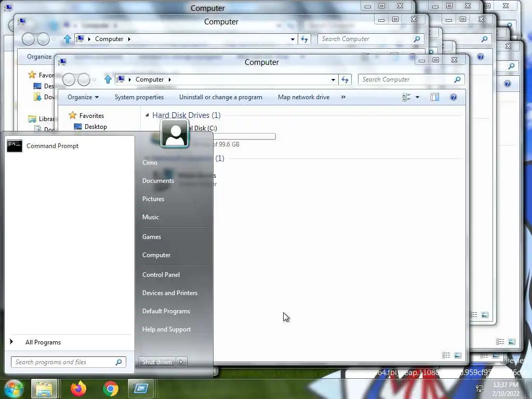Viewport: 532px width, 399px height.
Task: Click Map network drive in toolbar
Action: click(x=303, y=97)
